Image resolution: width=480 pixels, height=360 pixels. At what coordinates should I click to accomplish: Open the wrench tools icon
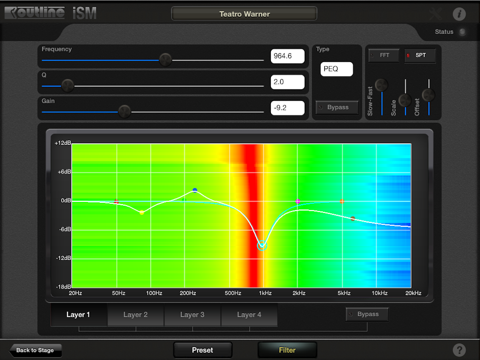pos(435,14)
